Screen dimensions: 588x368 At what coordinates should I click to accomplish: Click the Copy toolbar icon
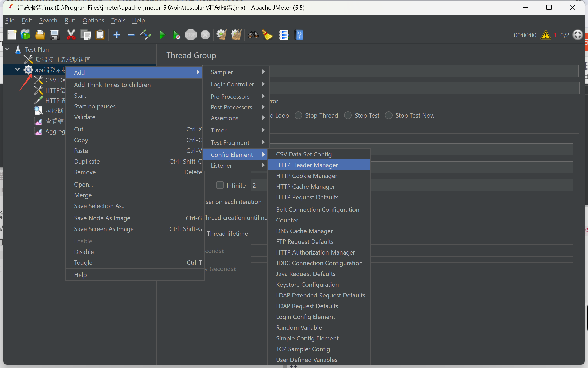click(x=85, y=35)
